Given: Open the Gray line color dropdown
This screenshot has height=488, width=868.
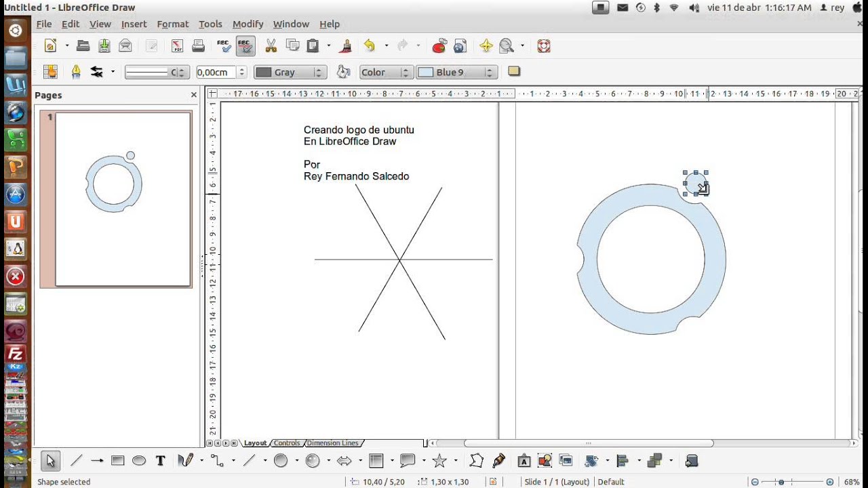Looking at the screenshot, I should (x=290, y=72).
